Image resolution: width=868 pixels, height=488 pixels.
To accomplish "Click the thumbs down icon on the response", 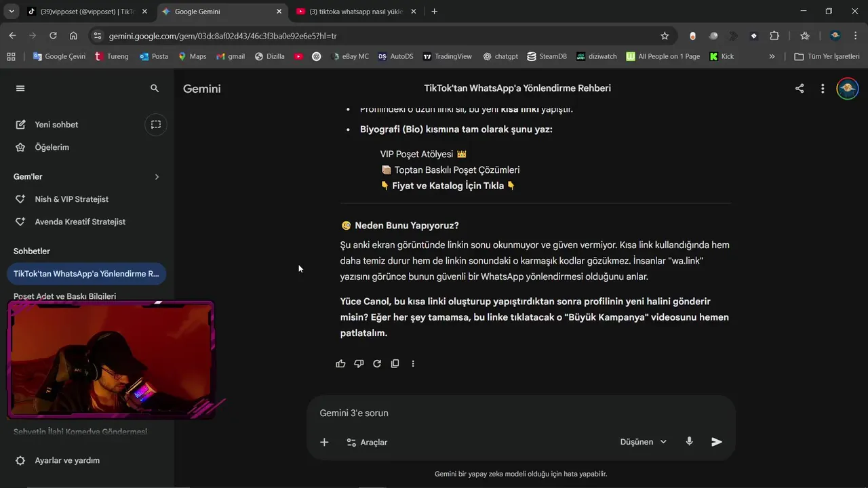I will pyautogui.click(x=359, y=364).
